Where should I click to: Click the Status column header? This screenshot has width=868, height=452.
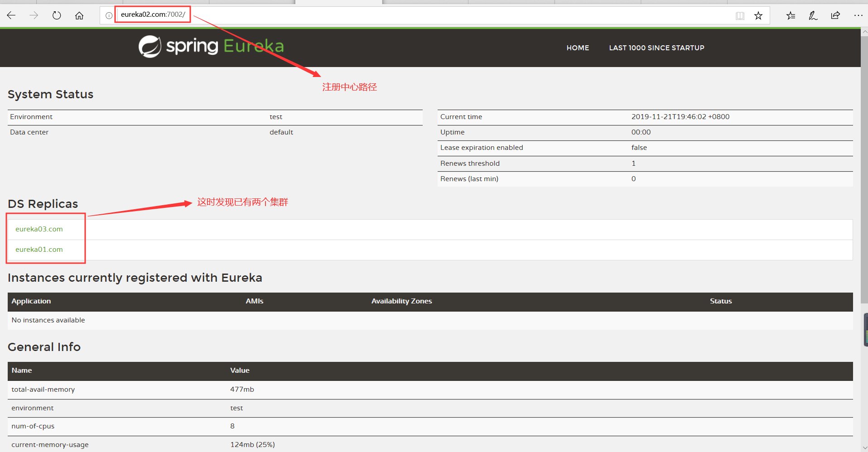(721, 301)
